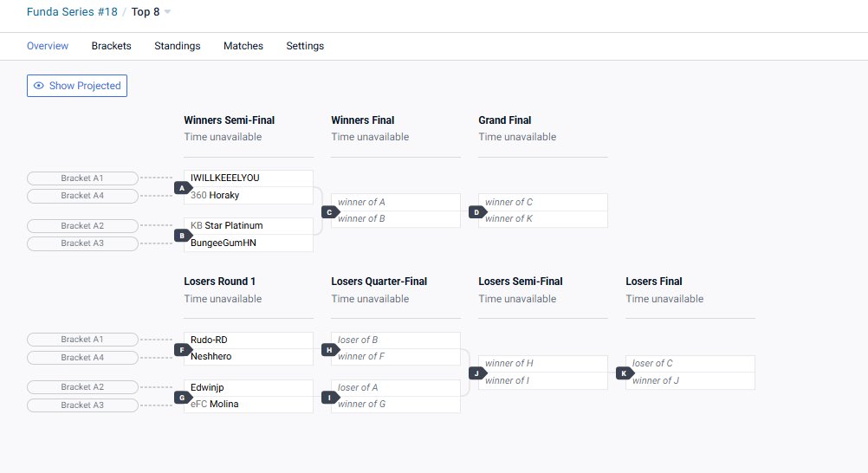Click the Losers Round 1 header
Screen dimensions: 868x473
pyautogui.click(x=220, y=282)
